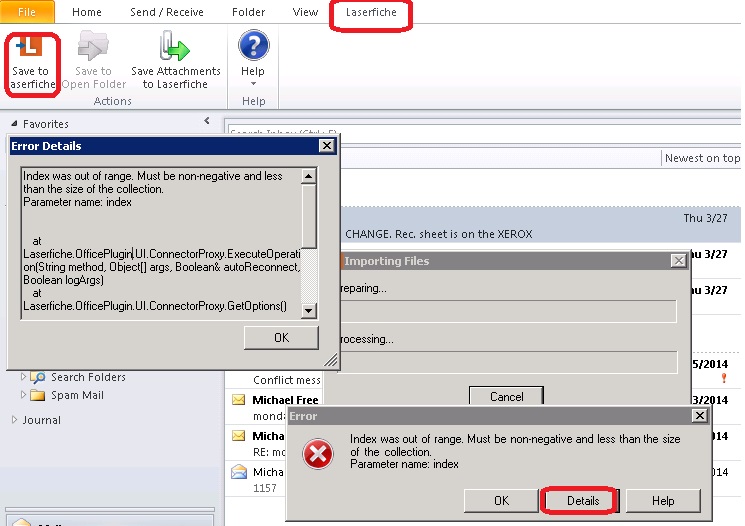The width and height of the screenshot is (745, 526).
Task: Select the Laserfiche ribbon tab
Action: 371,12
